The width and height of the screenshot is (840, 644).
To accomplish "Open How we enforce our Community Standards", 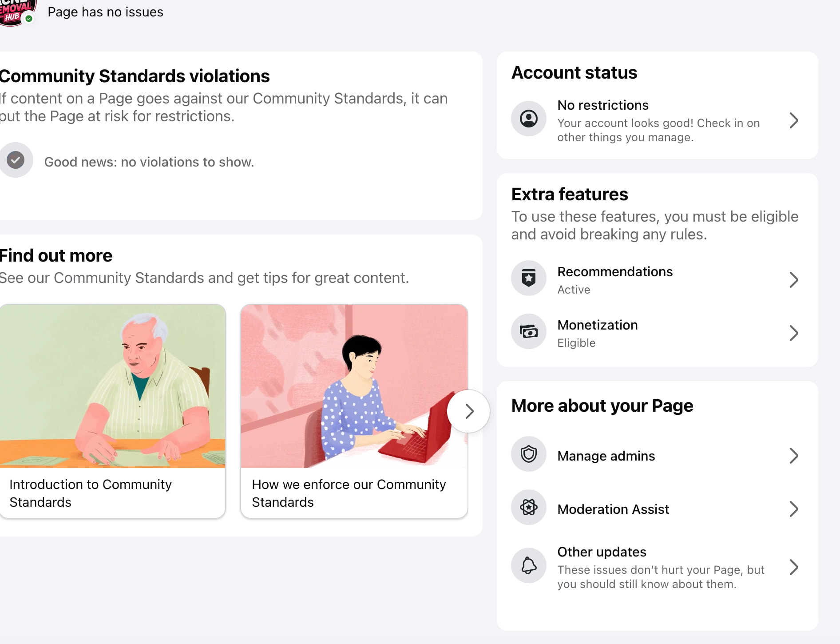I will pos(349,493).
